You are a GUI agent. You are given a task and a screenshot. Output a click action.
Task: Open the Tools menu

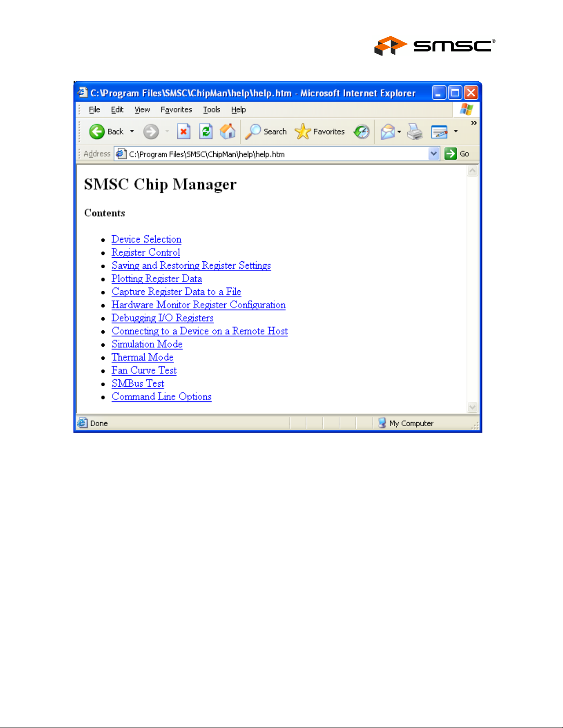click(x=212, y=110)
